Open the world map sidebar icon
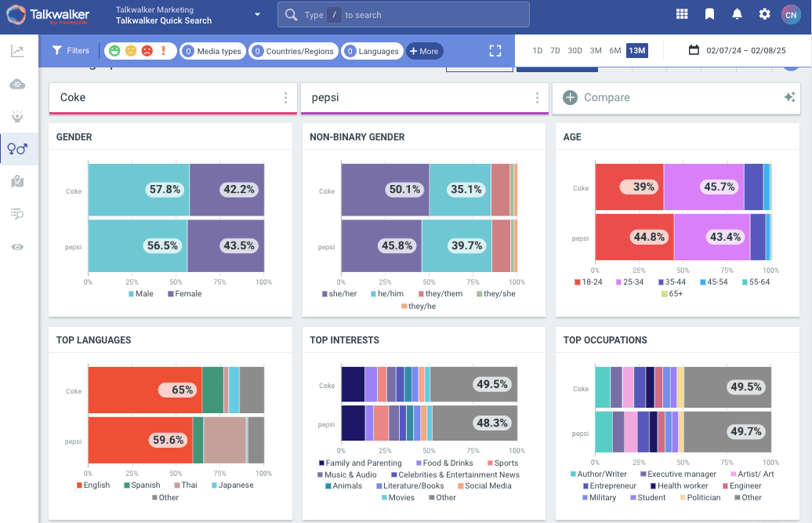 (x=17, y=181)
